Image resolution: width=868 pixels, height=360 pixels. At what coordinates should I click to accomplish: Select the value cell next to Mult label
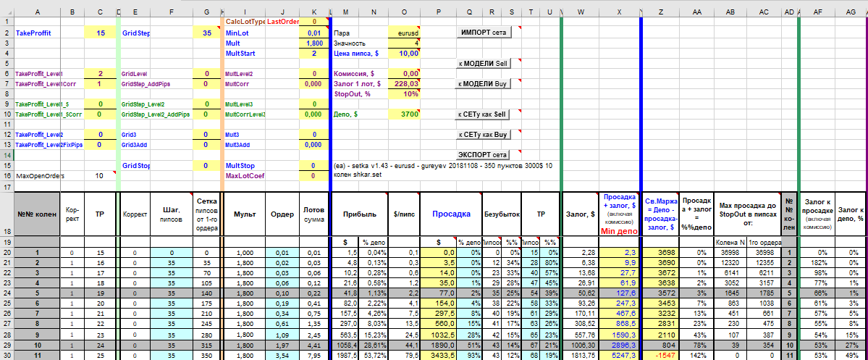pyautogui.click(x=314, y=43)
